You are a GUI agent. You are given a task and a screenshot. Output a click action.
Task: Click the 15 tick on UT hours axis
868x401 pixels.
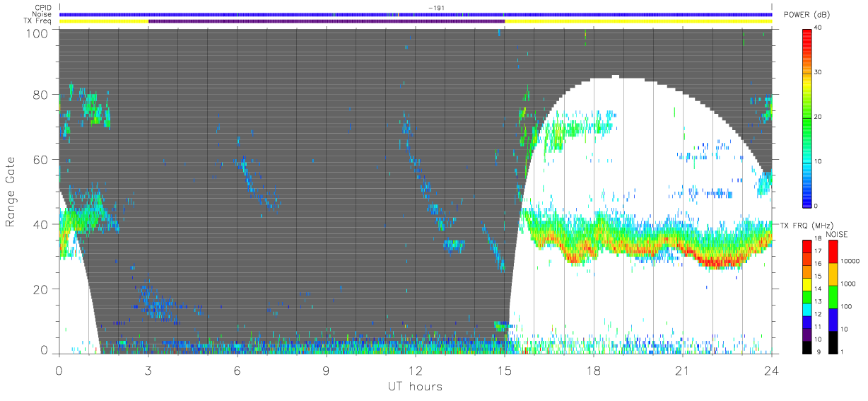(x=505, y=370)
